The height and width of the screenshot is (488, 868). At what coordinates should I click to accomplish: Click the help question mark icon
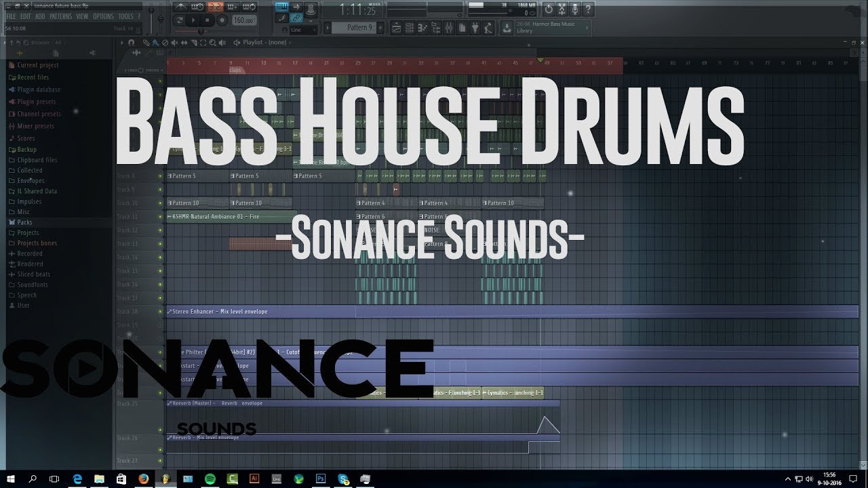point(588,9)
